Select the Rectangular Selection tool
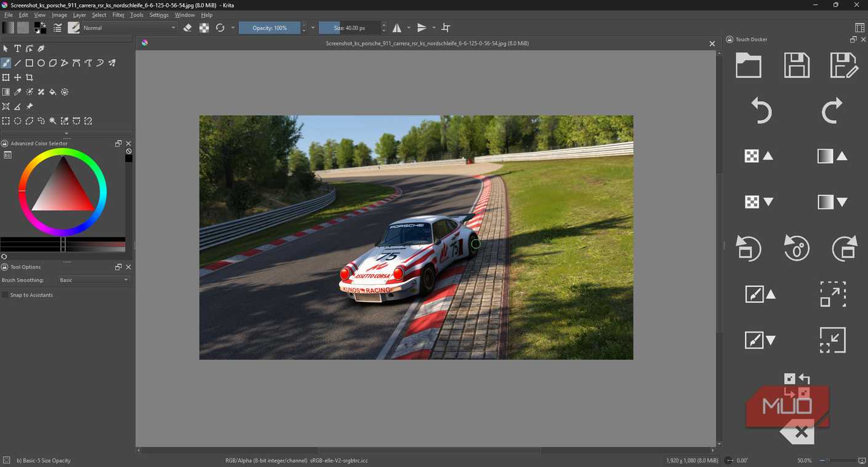 [6, 121]
